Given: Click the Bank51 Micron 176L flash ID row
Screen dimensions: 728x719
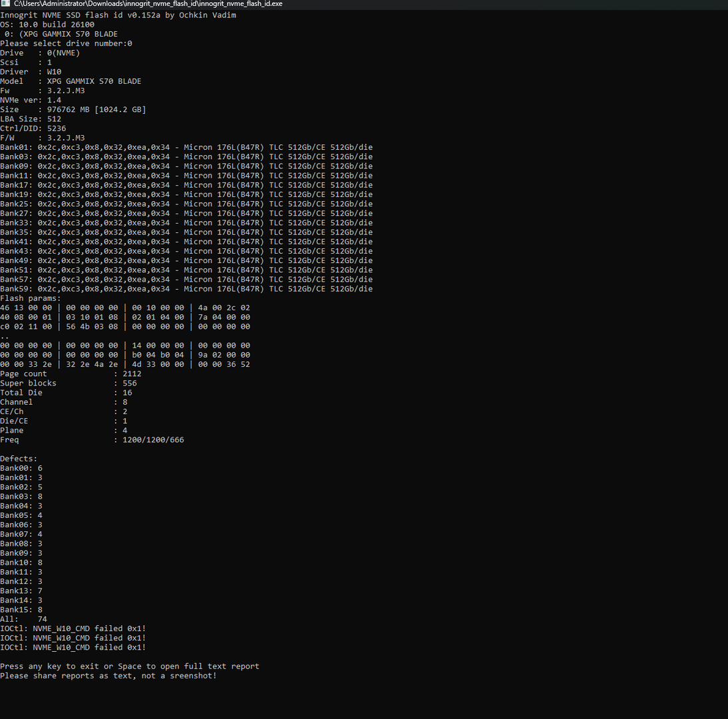Looking at the screenshot, I should click(186, 270).
